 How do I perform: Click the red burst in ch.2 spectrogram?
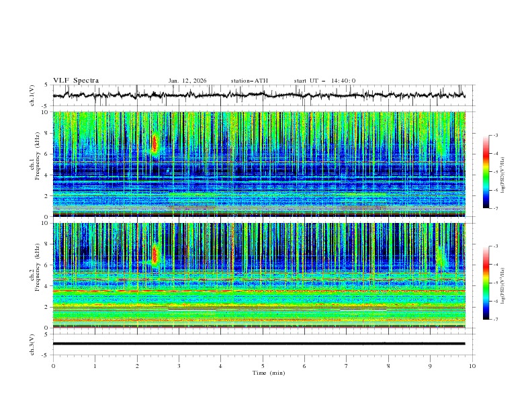(154, 255)
